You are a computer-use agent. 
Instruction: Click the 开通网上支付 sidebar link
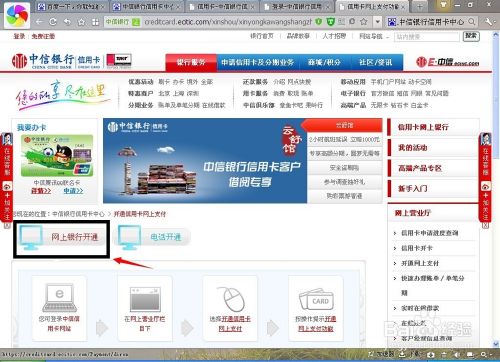420,263
